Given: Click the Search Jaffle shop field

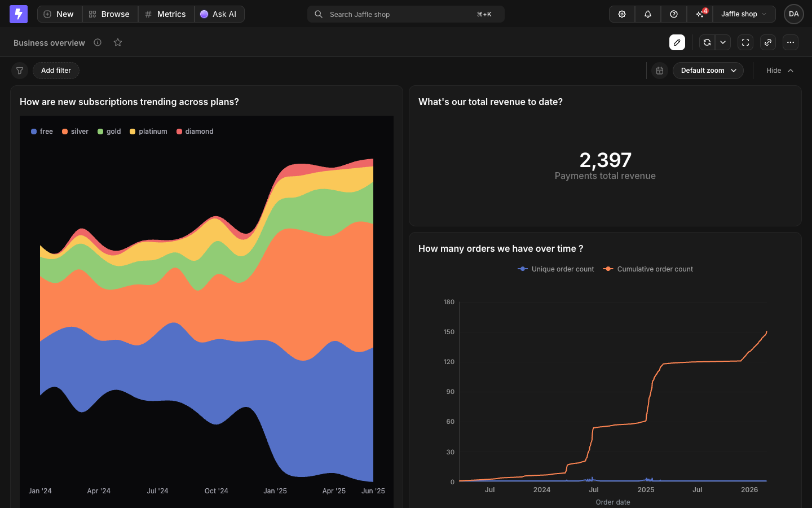Looking at the screenshot, I should 406,14.
